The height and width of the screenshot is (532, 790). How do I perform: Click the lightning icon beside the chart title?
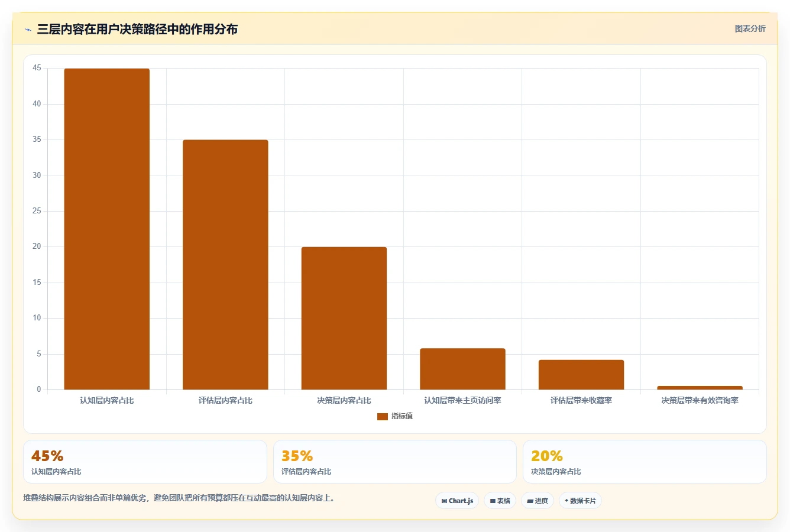click(x=28, y=30)
